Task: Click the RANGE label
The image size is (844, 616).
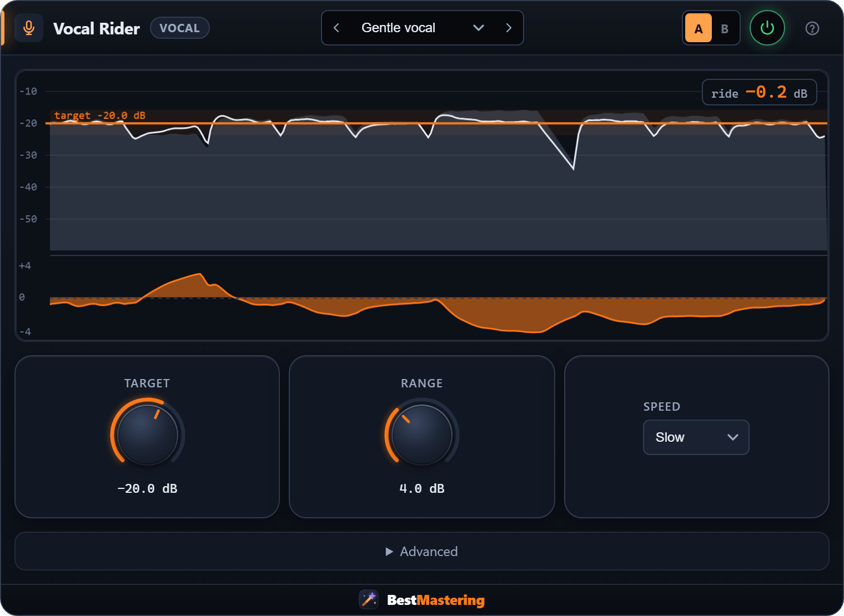Action: pos(422,383)
